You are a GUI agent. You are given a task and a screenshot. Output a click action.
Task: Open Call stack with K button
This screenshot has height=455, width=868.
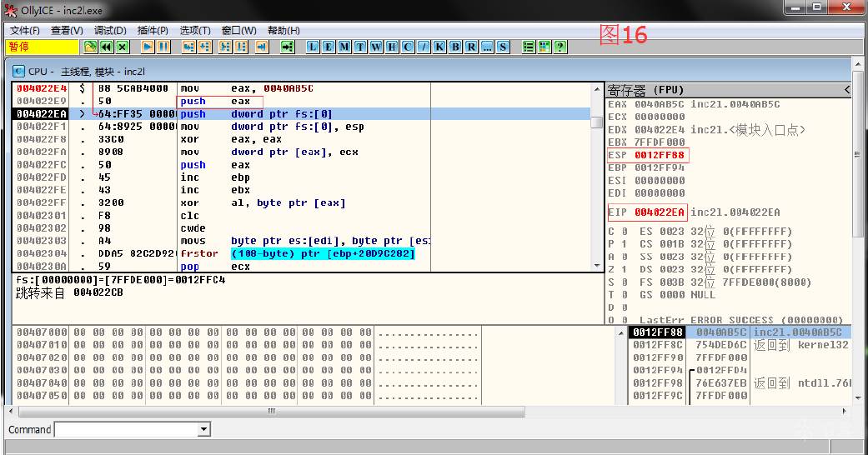click(439, 47)
